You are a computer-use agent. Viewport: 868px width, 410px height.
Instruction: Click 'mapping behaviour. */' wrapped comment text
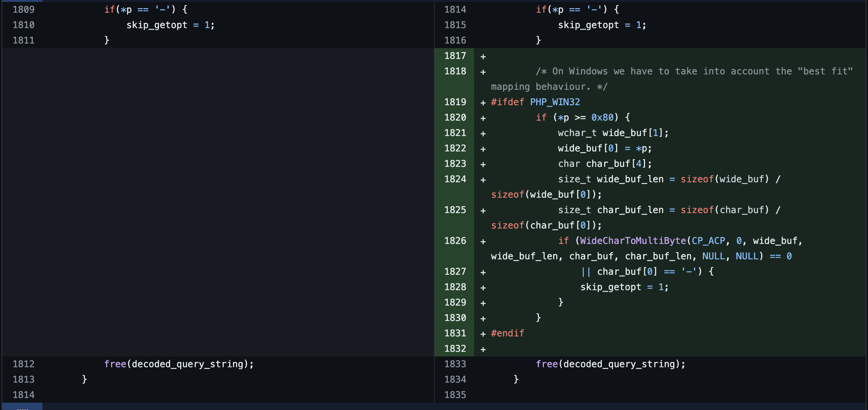[549, 87]
